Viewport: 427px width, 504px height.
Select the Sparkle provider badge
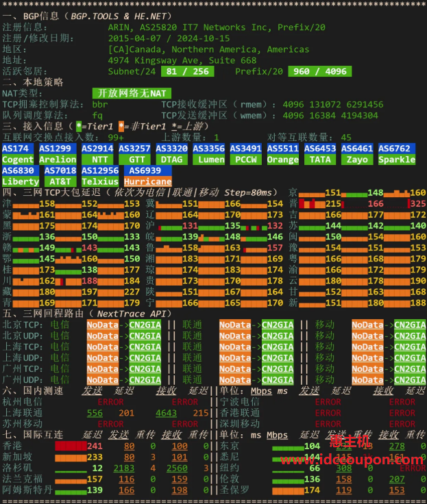pyautogui.click(x=397, y=160)
